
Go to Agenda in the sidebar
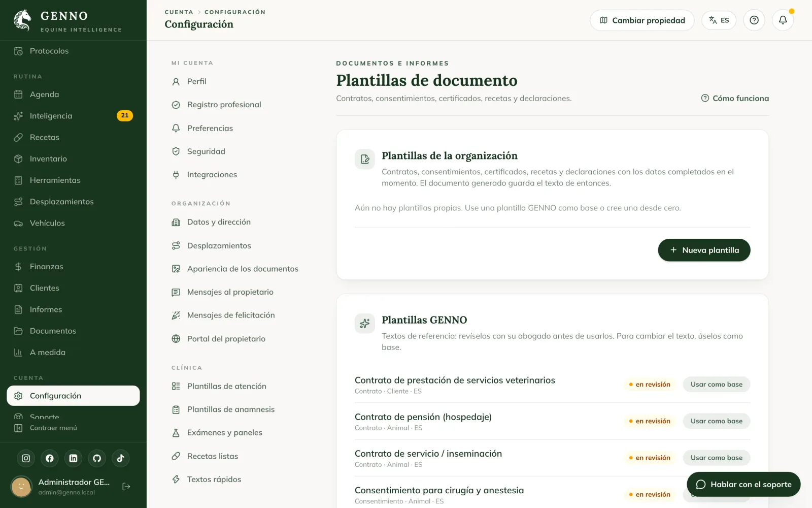click(x=73, y=94)
